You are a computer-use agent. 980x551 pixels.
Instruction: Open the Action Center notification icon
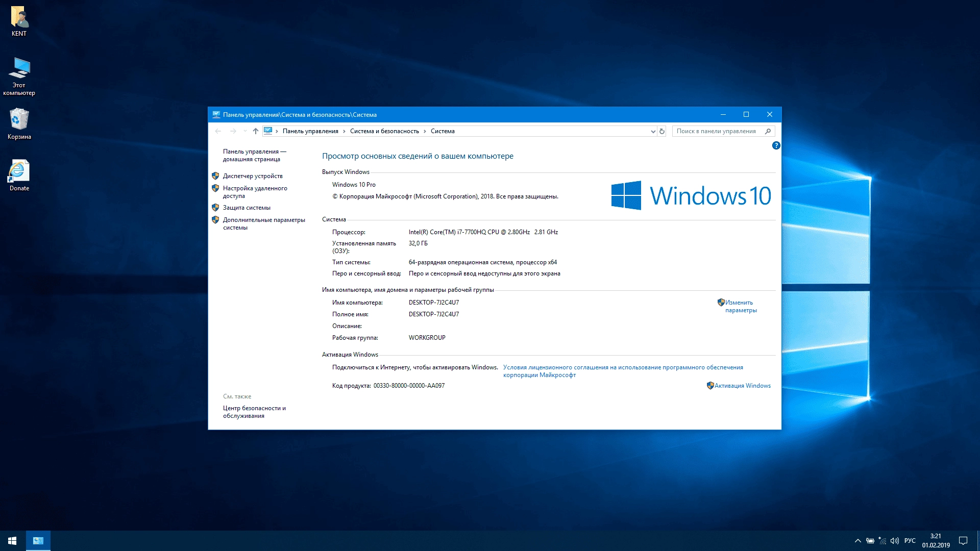(963, 541)
